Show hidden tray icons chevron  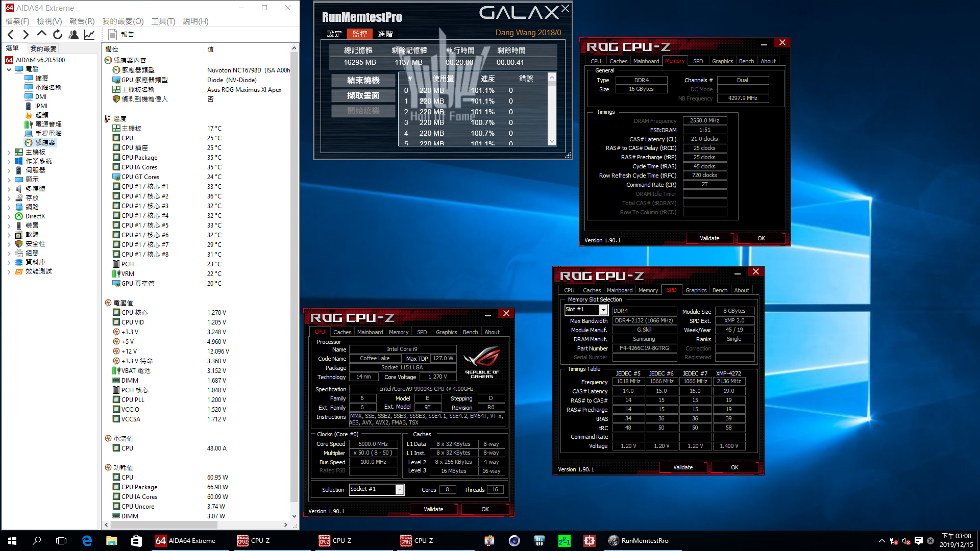click(x=881, y=541)
